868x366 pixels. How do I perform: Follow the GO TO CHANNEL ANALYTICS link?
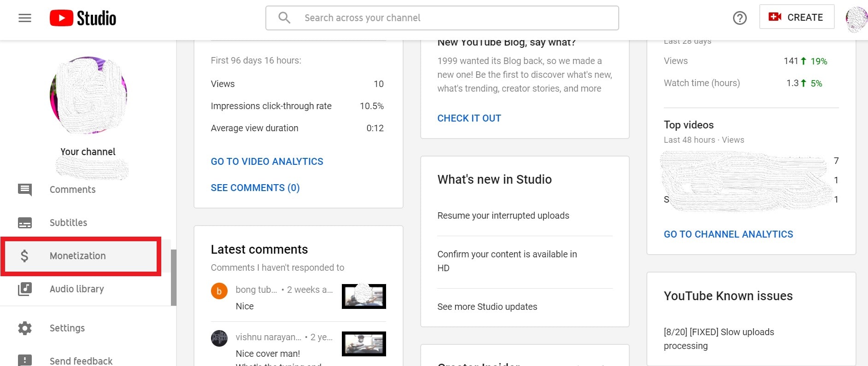728,234
